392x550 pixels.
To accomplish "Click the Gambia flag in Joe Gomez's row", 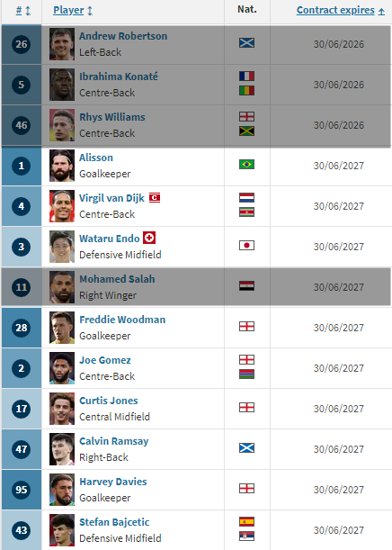I will [x=246, y=374].
